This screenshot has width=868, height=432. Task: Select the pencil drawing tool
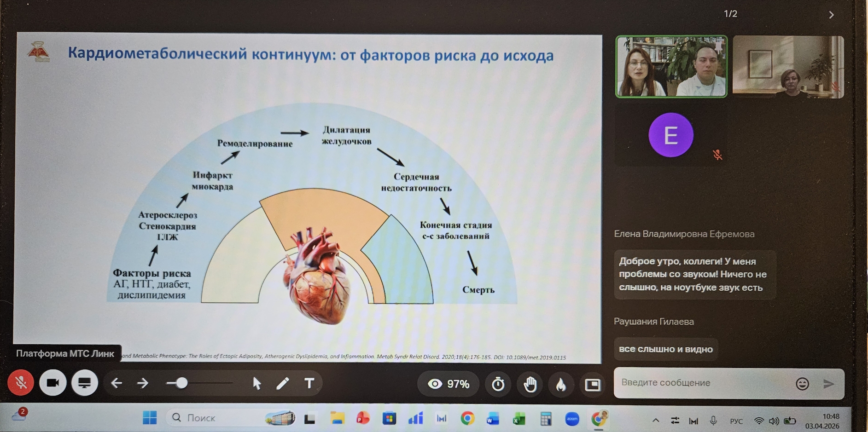coord(283,383)
